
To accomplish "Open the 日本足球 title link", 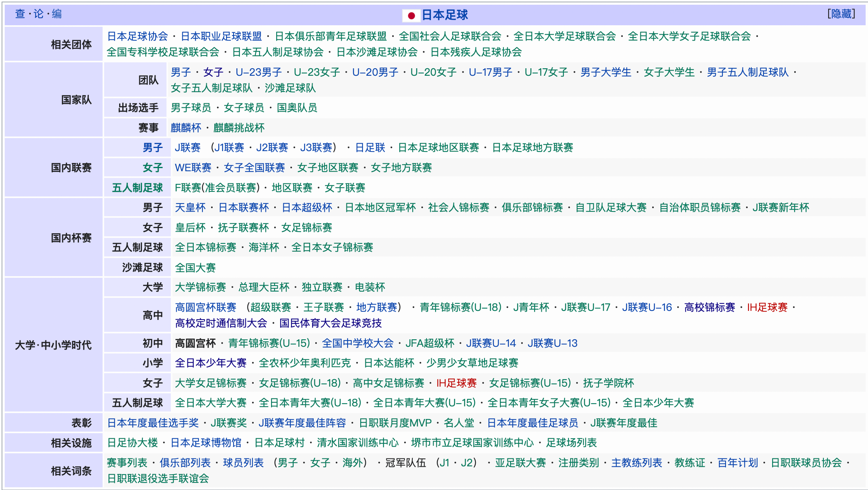I will tap(445, 15).
